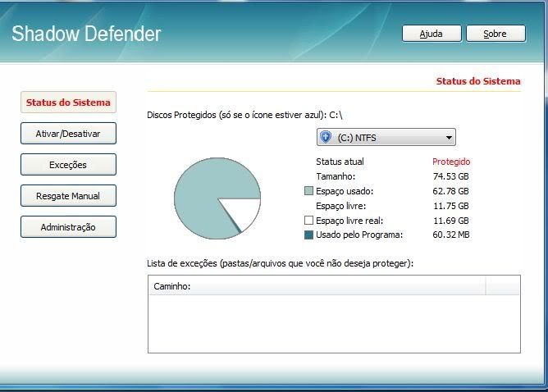The image size is (548, 392).
Task: Expand the (C:) NTFS drive dropdown
Action: click(386, 137)
